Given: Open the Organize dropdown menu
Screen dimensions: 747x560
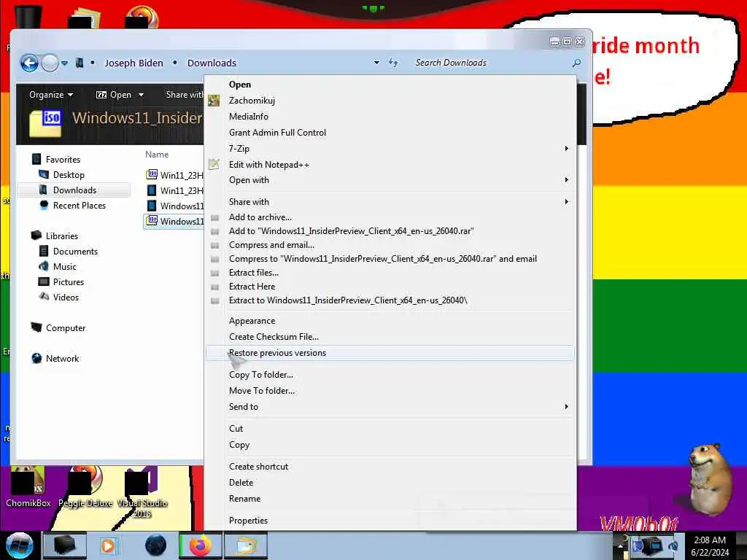Looking at the screenshot, I should pos(51,95).
